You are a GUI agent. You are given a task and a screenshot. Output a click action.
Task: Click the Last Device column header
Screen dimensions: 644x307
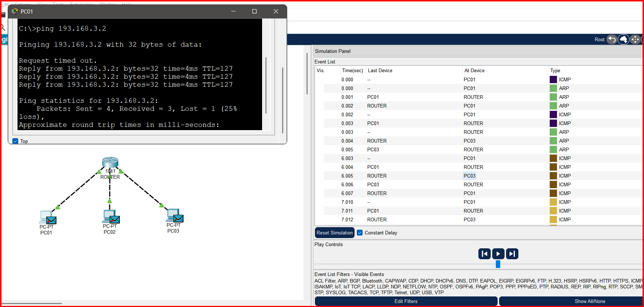click(414, 70)
